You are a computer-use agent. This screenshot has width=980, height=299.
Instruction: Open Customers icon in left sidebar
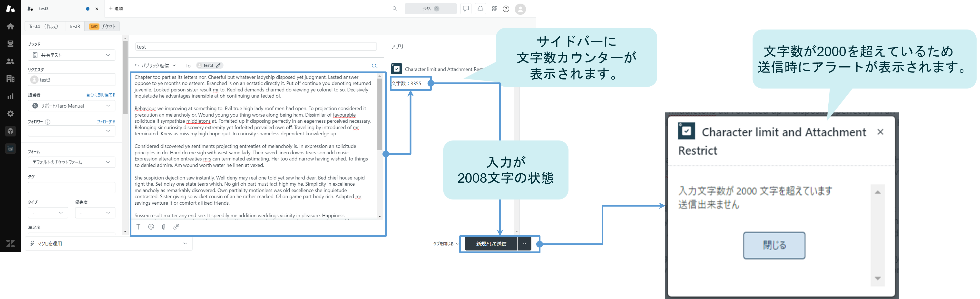click(10, 61)
